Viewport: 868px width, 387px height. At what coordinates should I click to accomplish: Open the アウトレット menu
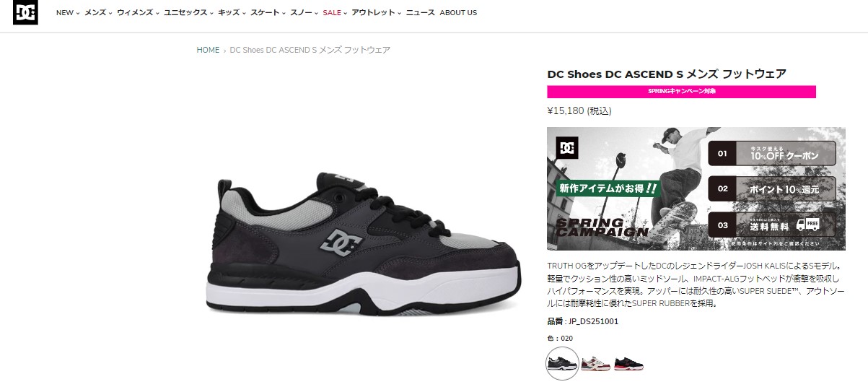click(376, 13)
